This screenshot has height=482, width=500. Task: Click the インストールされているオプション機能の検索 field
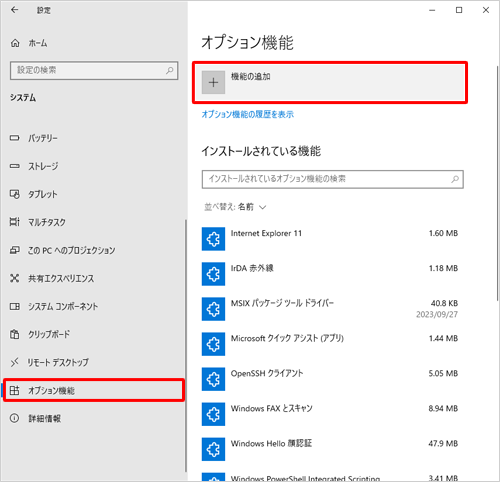point(333,179)
